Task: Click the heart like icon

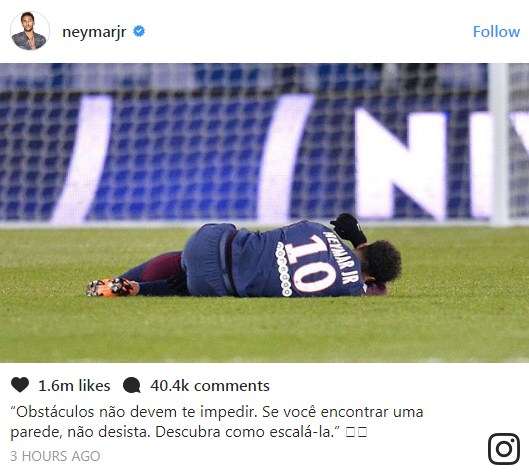Action: click(x=20, y=385)
